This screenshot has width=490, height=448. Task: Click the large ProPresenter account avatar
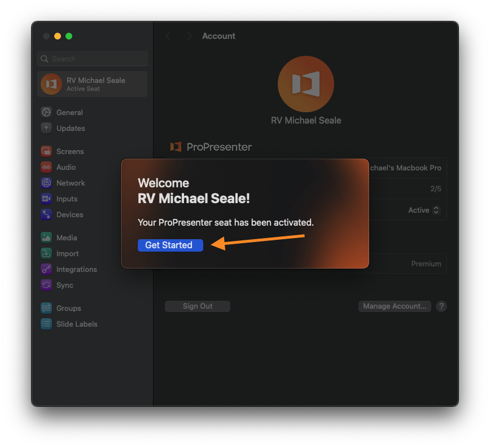(x=306, y=84)
